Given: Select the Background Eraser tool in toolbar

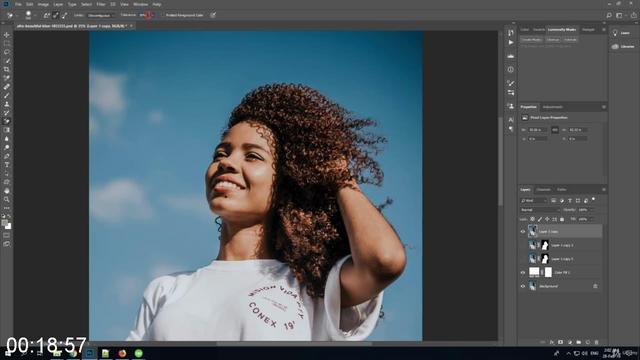Looking at the screenshot, I should pos(7,121).
